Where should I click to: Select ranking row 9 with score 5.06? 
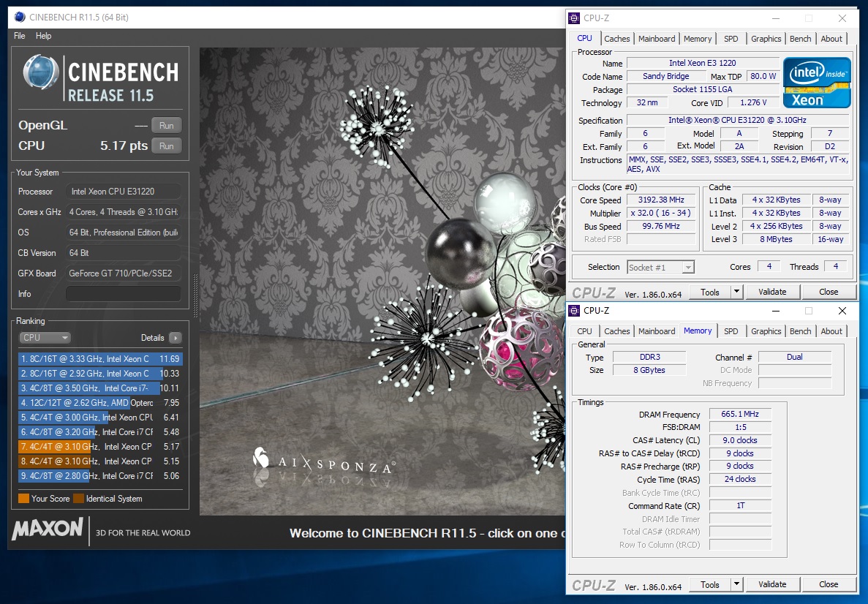pyautogui.click(x=100, y=475)
